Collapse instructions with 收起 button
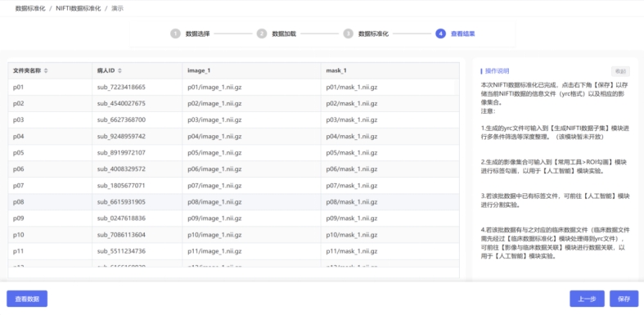This screenshot has width=644, height=315. 620,71
